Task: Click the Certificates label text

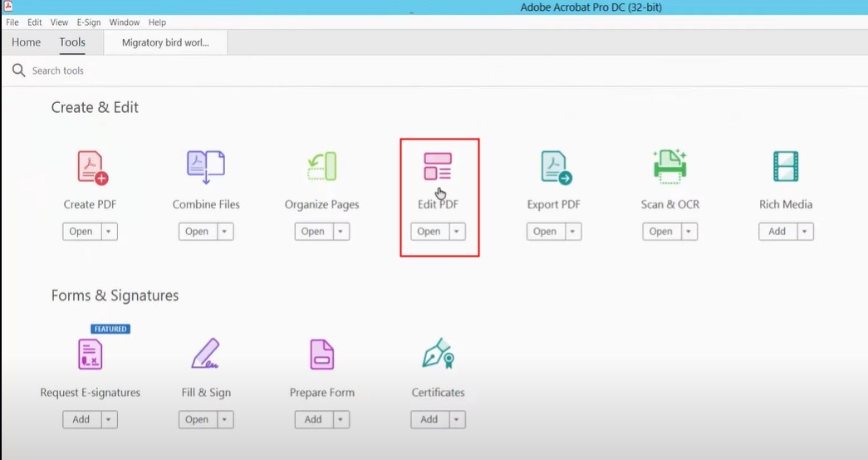Action: [438, 393]
